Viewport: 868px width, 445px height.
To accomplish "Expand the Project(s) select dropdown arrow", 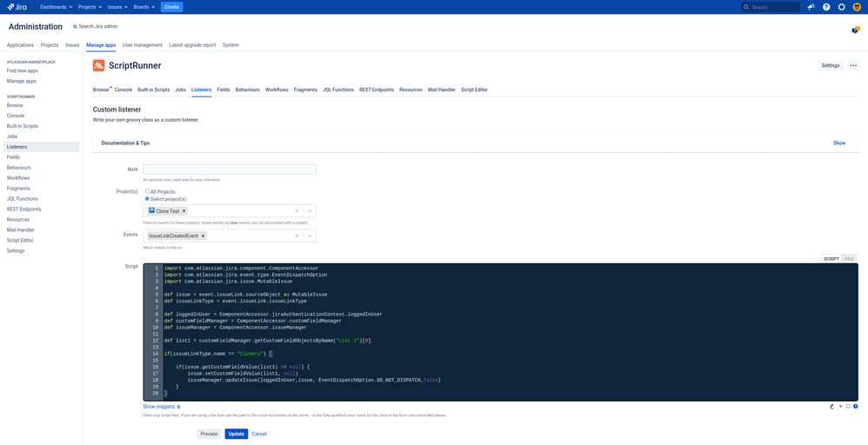I will 310,211.
